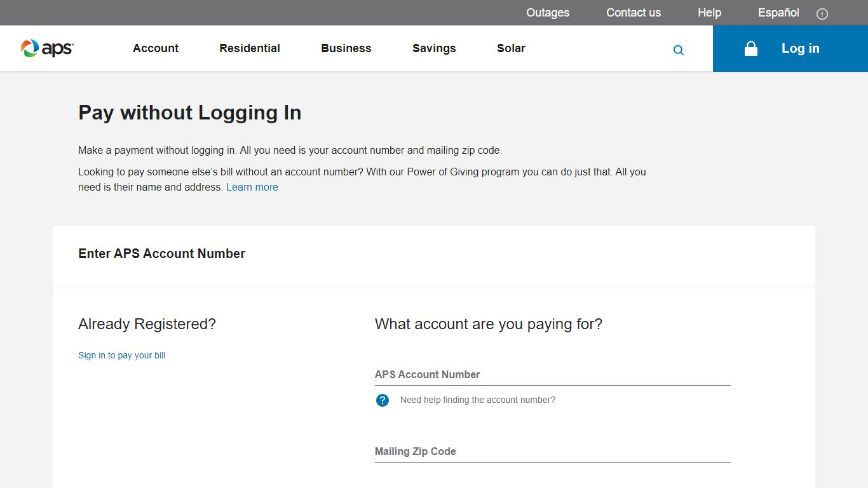Click the 'Looking to pay someone else's bill' paragraph
This screenshot has width=868, height=488.
tap(362, 179)
